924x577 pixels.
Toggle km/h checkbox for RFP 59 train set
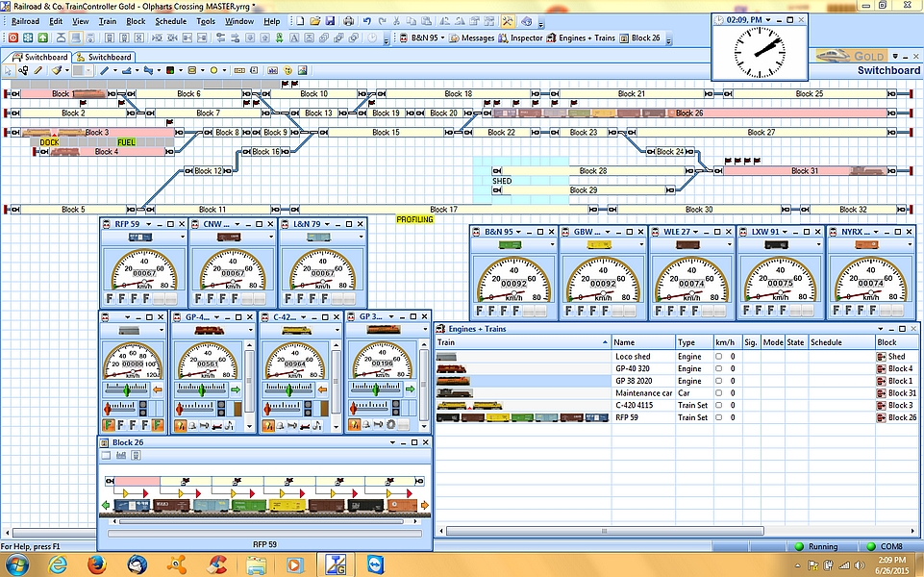click(x=718, y=417)
